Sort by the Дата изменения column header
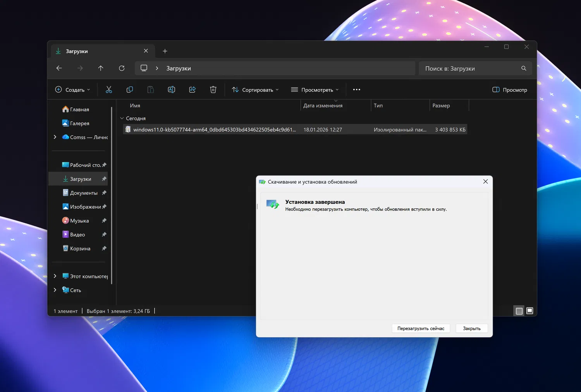Image resolution: width=581 pixels, height=392 pixels. click(x=323, y=105)
